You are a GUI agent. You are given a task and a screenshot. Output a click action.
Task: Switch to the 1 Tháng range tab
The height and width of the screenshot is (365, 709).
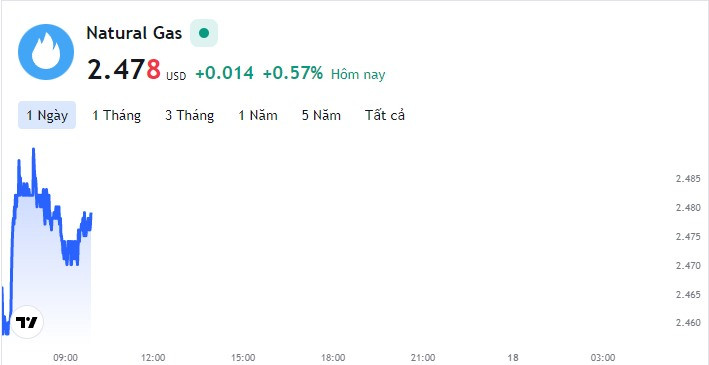coord(117,115)
